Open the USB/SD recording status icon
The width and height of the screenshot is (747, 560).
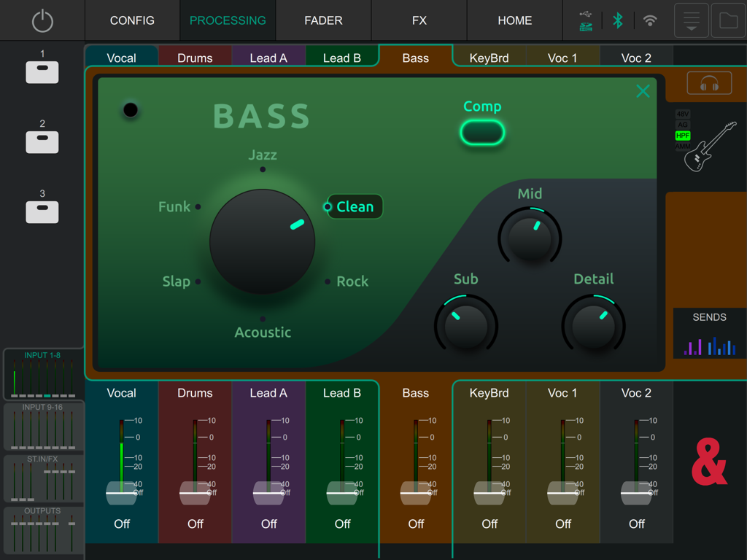click(x=584, y=20)
